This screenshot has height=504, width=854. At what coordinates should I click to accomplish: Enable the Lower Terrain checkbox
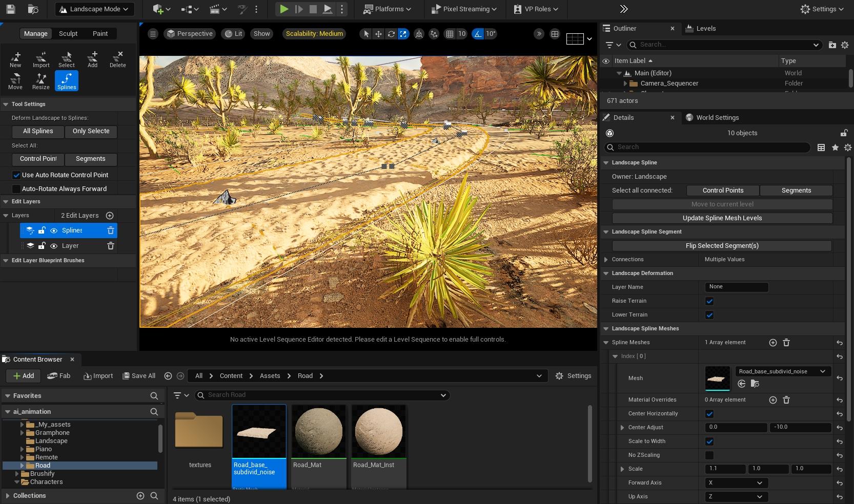(x=710, y=315)
